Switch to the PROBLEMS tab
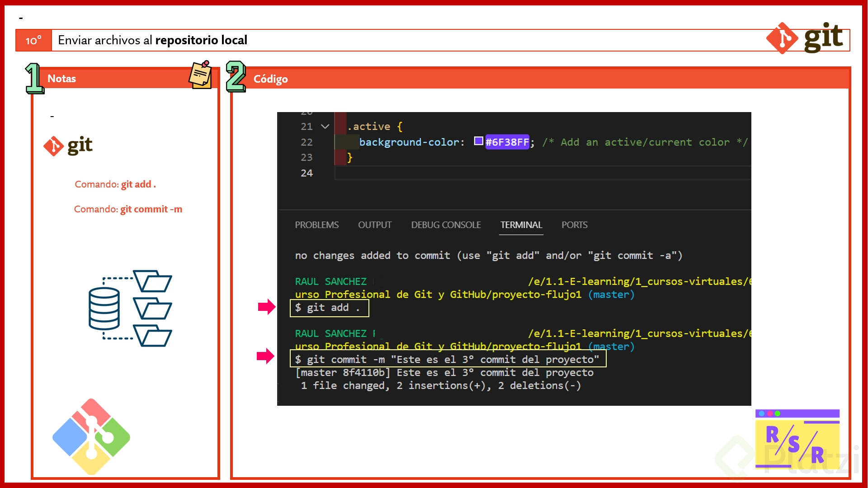 click(316, 225)
